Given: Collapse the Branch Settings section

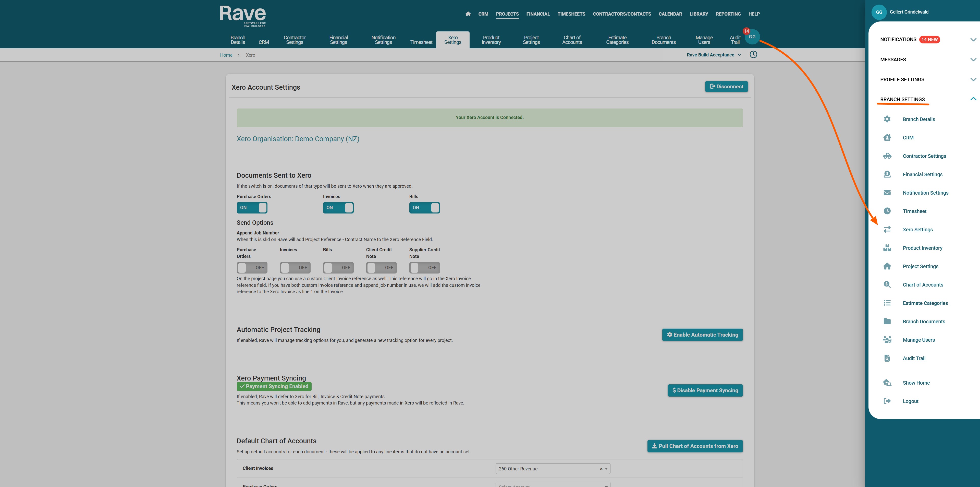Looking at the screenshot, I should coord(973,99).
